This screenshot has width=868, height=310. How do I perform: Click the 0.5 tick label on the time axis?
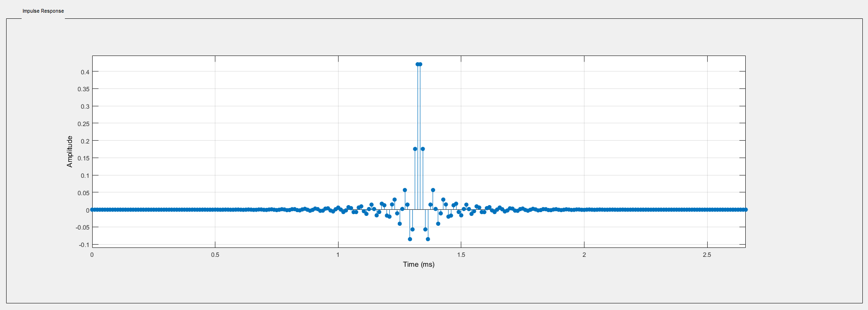point(215,255)
